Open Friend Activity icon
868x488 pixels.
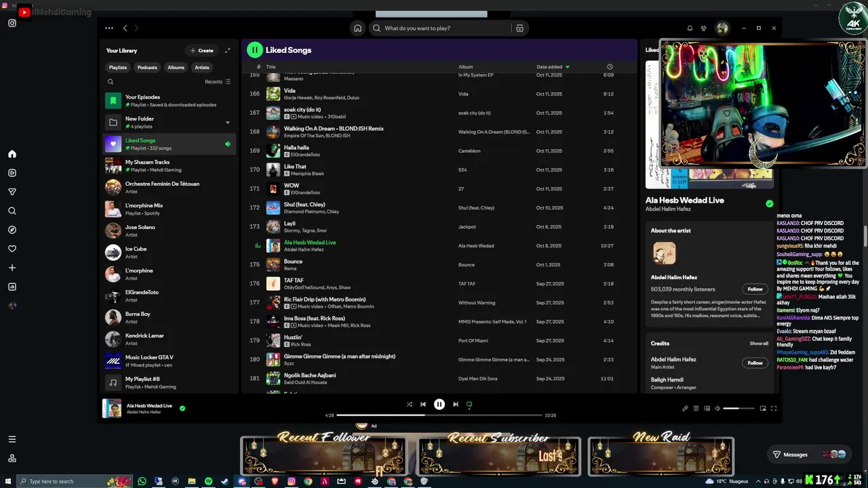coord(703,28)
